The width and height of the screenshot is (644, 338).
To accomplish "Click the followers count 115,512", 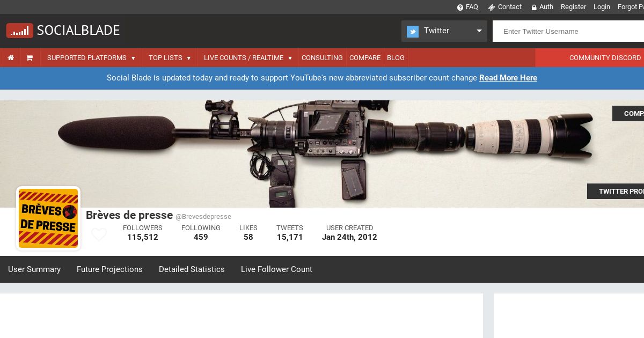I will (143, 237).
